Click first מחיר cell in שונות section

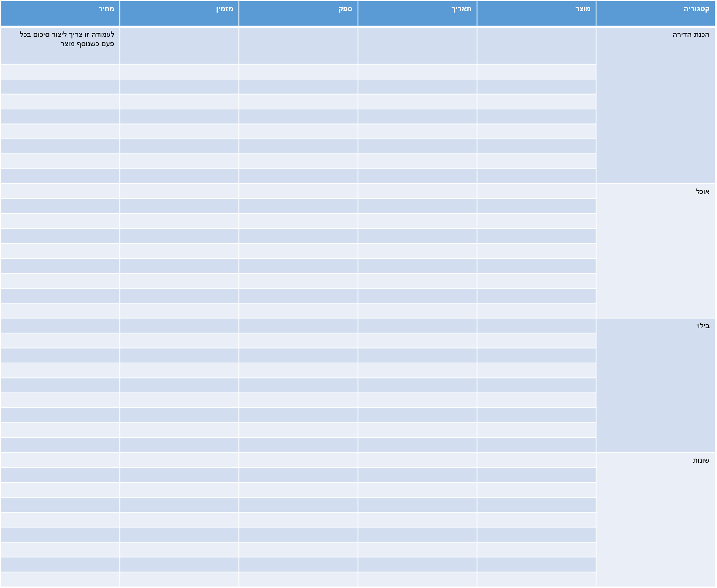coord(60,460)
